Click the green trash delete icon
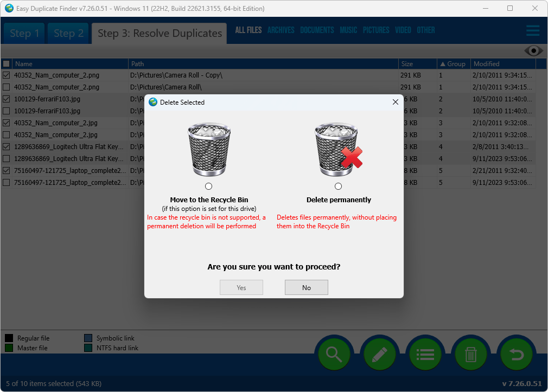 coord(470,354)
